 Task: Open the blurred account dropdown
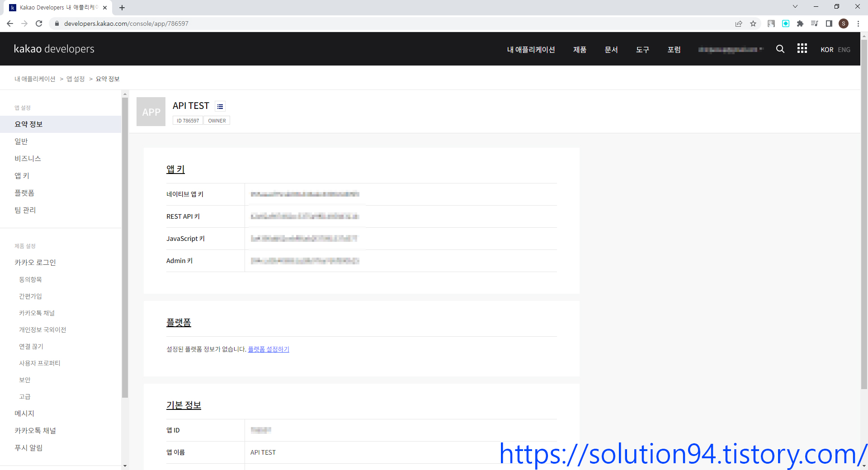click(731, 50)
